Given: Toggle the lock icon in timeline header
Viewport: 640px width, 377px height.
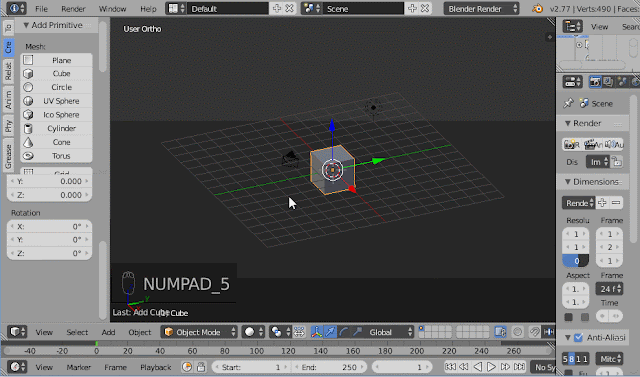Looking at the screenshot, I should pyautogui.click(x=201, y=367).
